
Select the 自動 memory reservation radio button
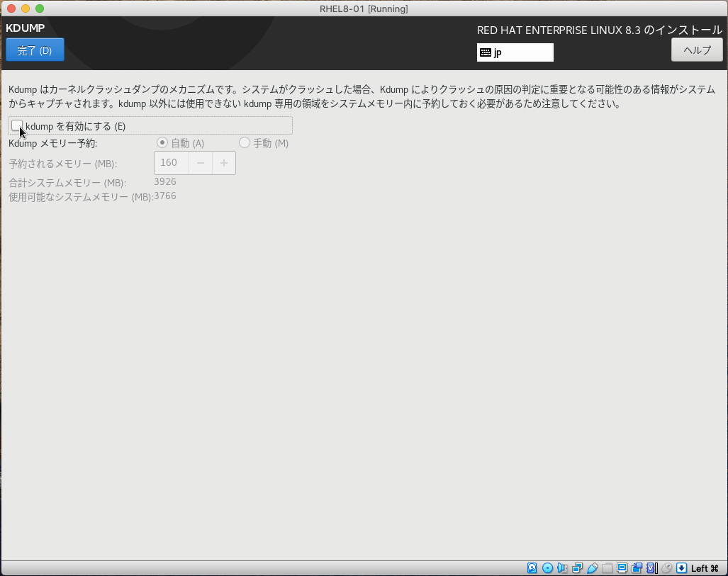pyautogui.click(x=162, y=142)
